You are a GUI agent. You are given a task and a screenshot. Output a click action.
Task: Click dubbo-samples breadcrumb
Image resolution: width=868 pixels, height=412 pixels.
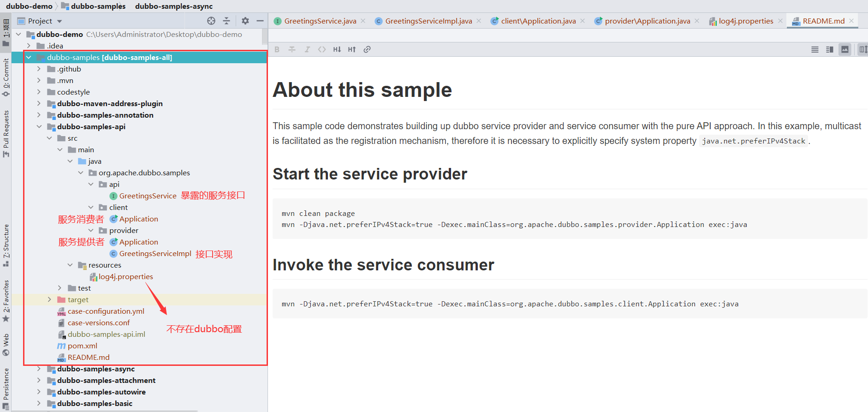(x=98, y=6)
